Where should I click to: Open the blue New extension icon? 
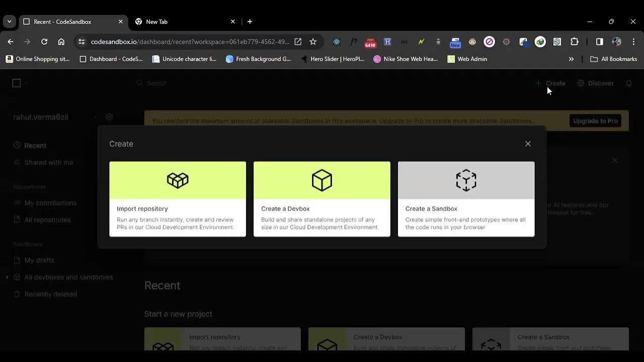coord(455,42)
